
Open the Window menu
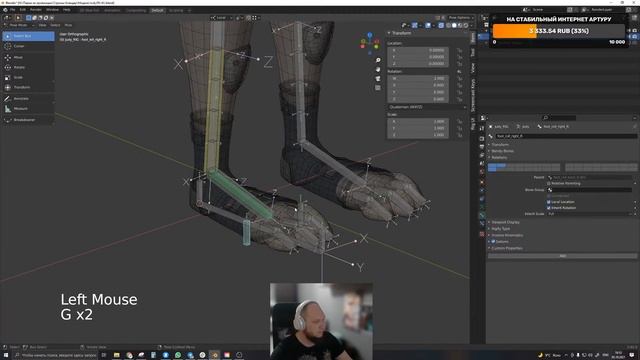(52, 10)
